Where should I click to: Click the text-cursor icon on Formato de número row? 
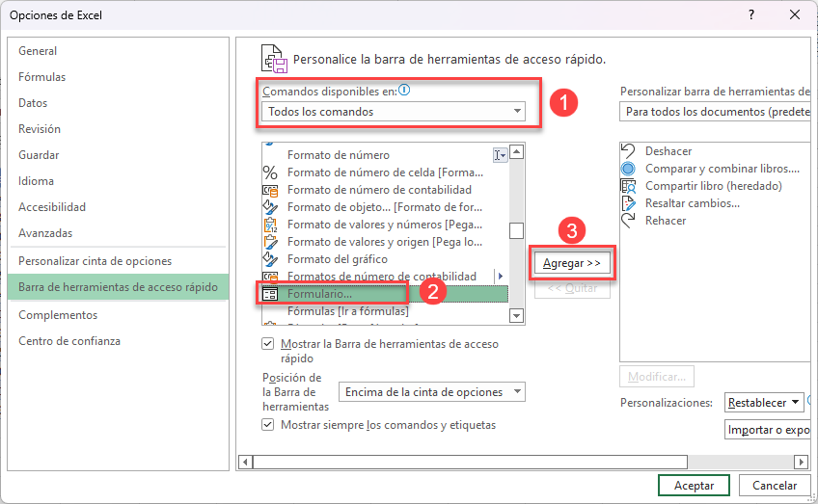[x=500, y=155]
